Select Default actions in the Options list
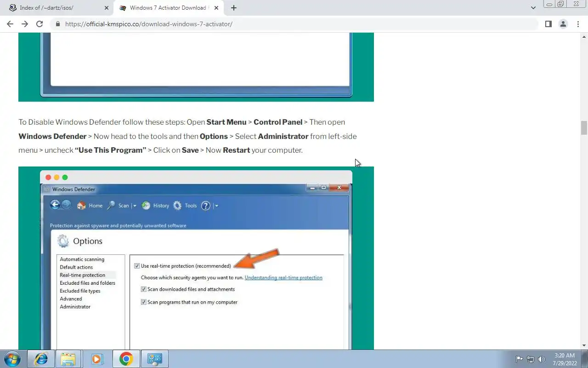Viewport: 588px width, 368px height. point(76,267)
